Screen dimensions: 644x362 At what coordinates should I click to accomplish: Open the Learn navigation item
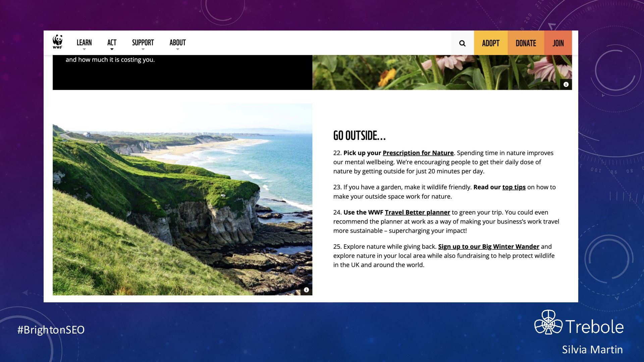pos(84,43)
